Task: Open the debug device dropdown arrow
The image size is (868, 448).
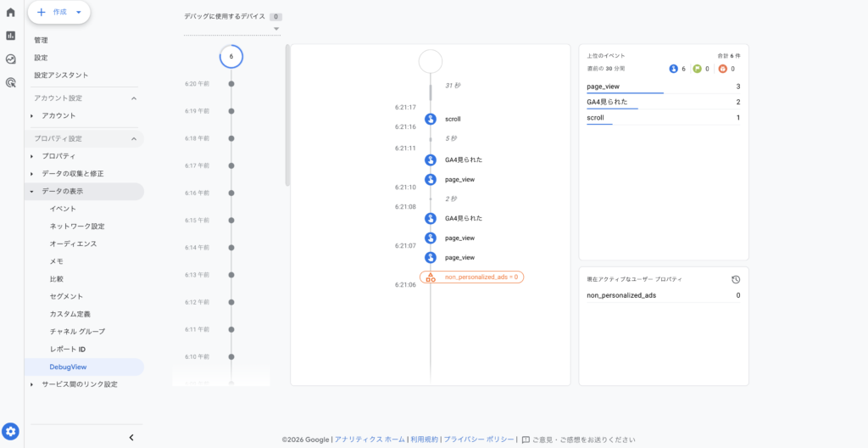Action: (x=277, y=29)
